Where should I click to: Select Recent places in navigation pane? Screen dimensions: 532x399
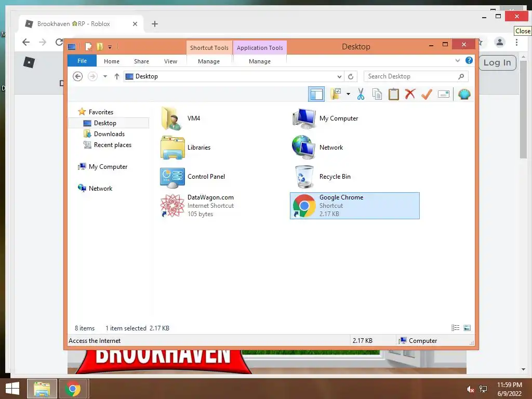click(x=112, y=145)
